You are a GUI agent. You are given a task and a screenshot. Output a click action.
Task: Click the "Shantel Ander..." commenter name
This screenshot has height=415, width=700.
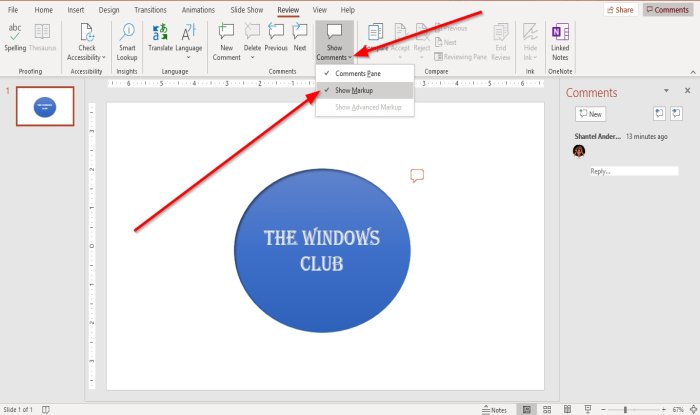point(597,137)
